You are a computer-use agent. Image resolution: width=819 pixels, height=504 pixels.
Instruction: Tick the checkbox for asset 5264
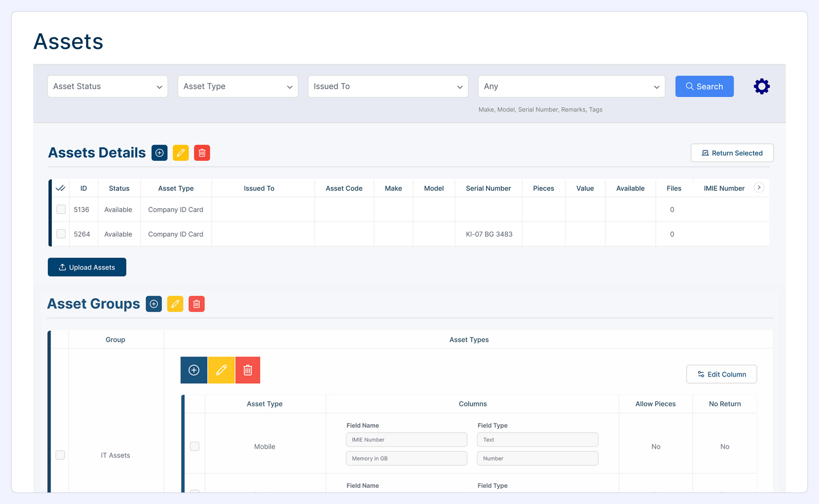[61, 234]
